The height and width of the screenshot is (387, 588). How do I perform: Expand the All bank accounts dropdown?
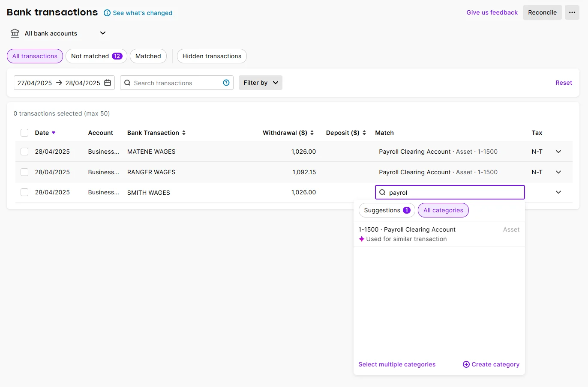pos(102,33)
